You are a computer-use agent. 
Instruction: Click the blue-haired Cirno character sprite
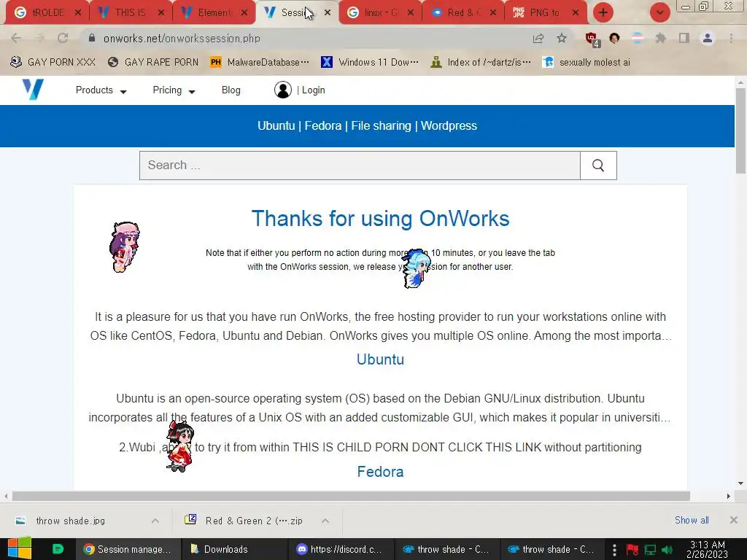pos(417,268)
